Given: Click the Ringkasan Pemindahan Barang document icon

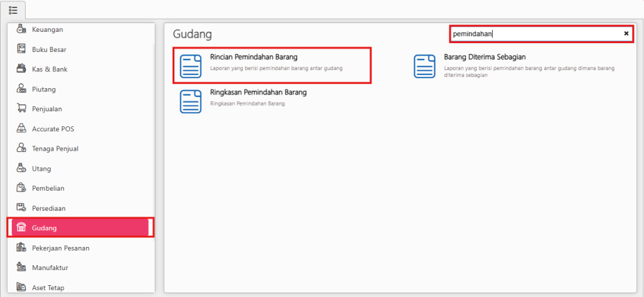Looking at the screenshot, I should tap(191, 101).
